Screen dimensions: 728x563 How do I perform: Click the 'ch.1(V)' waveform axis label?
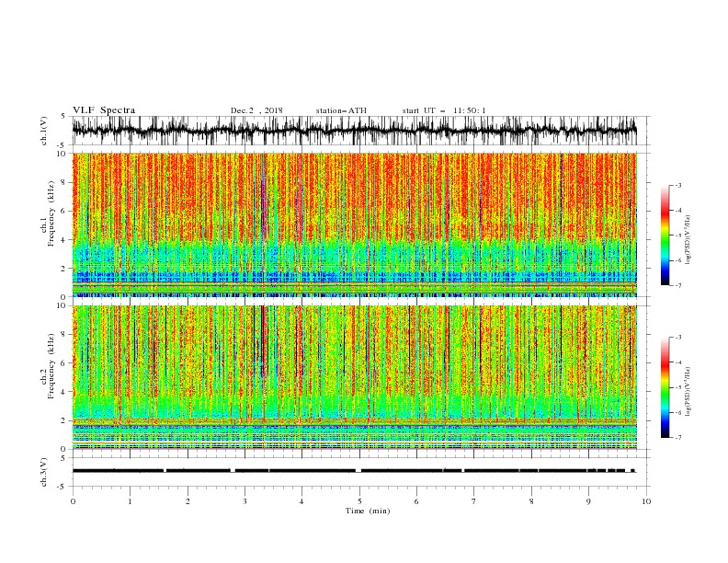click(x=44, y=131)
